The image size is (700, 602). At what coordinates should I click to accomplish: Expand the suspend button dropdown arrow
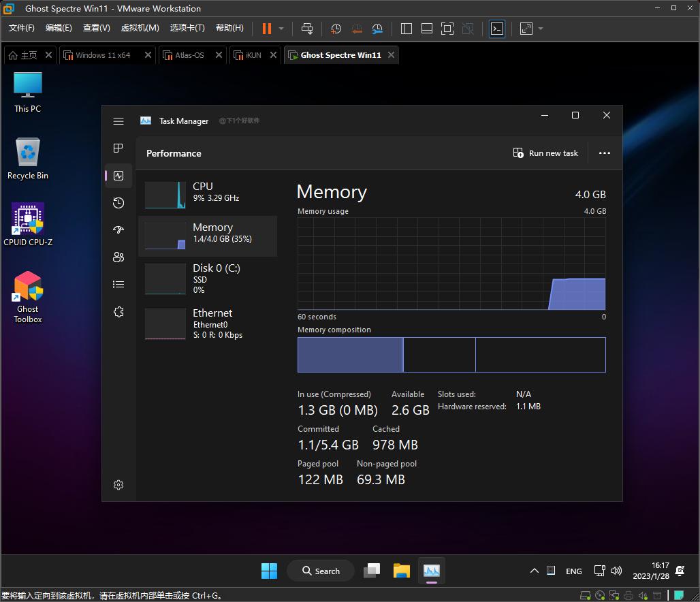tap(280, 29)
